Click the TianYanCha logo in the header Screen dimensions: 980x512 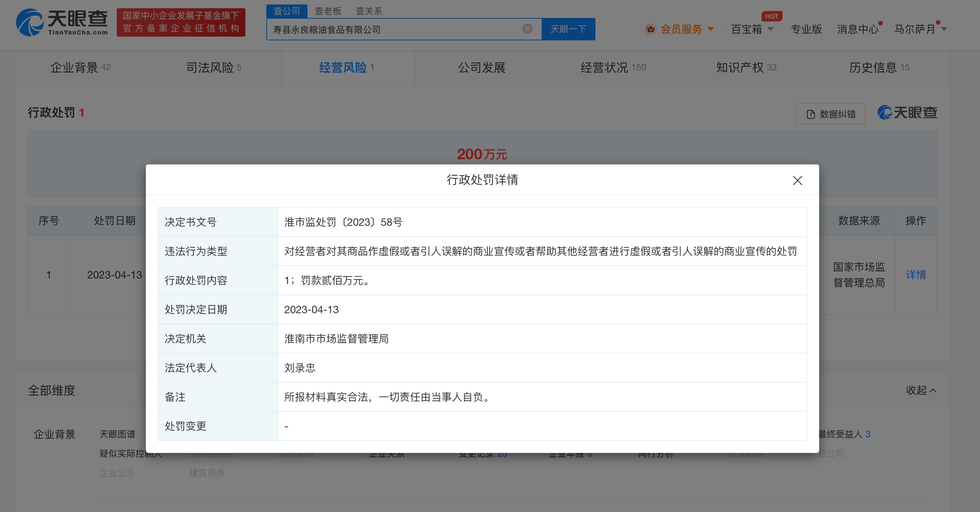point(62,22)
